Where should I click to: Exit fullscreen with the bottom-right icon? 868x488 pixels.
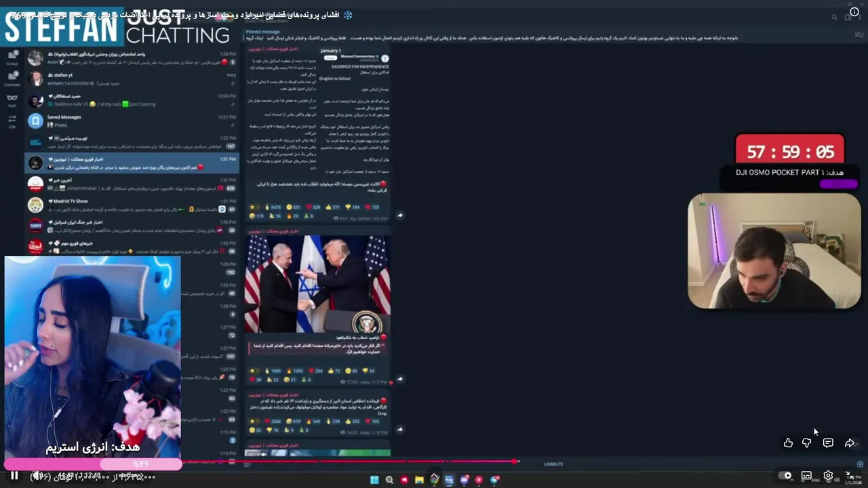[850, 476]
